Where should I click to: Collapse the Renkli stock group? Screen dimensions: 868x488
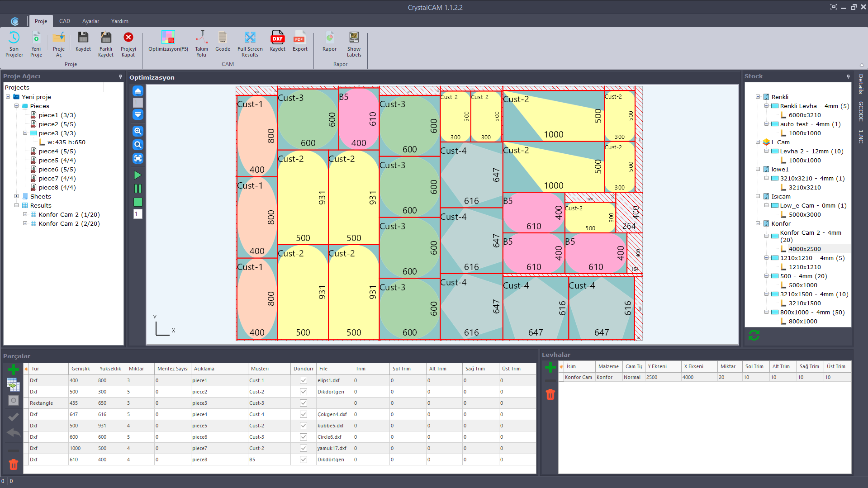[x=758, y=97]
